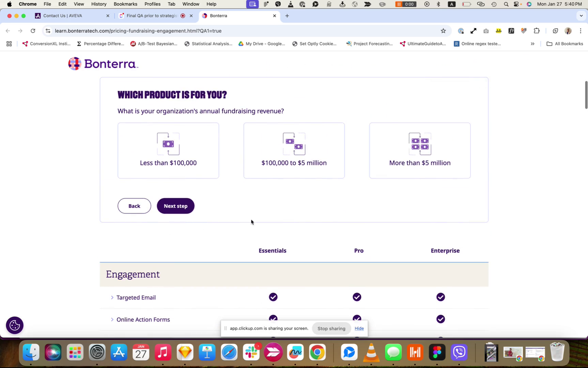This screenshot has height=368, width=588.
Task: Focus the address bar URL field
Action: tap(245, 31)
